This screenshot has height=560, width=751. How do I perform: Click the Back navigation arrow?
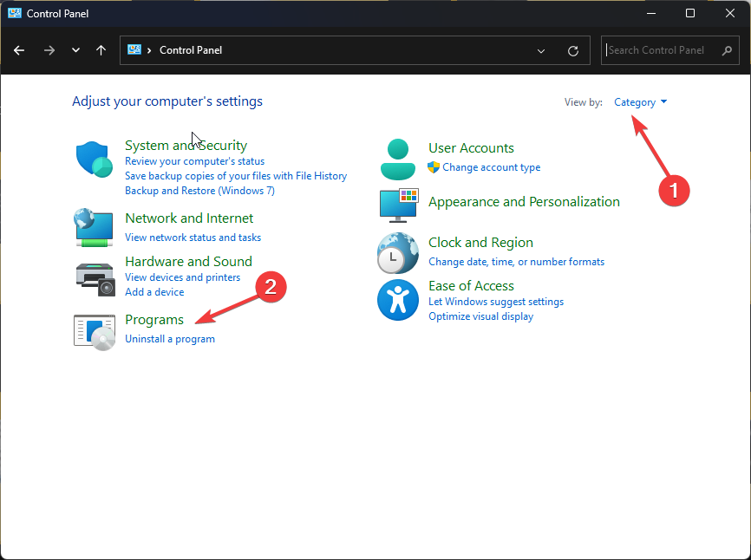19,50
